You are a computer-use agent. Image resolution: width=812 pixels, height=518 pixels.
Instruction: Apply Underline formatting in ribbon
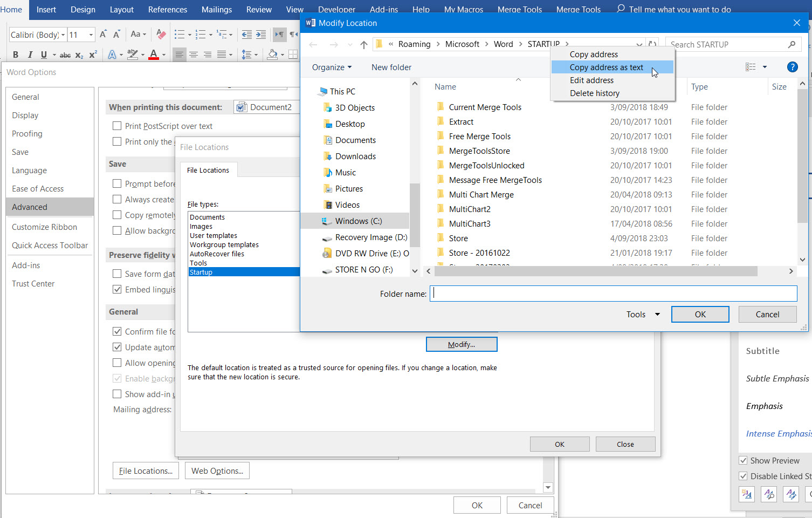click(x=44, y=54)
